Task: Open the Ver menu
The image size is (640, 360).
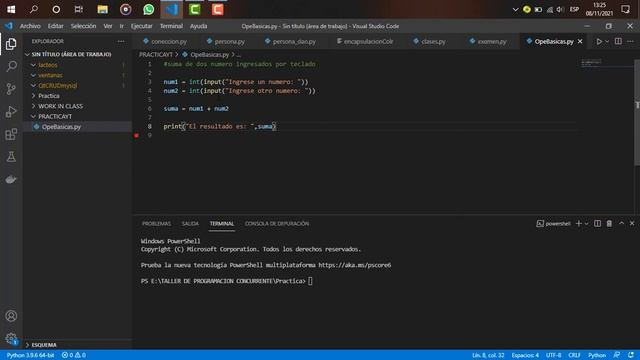Action: [x=108, y=26]
